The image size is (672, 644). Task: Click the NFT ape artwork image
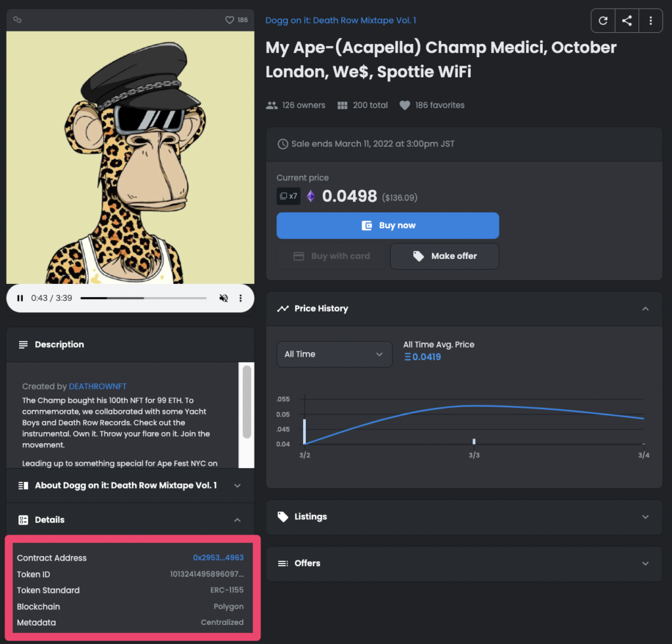coord(131,157)
